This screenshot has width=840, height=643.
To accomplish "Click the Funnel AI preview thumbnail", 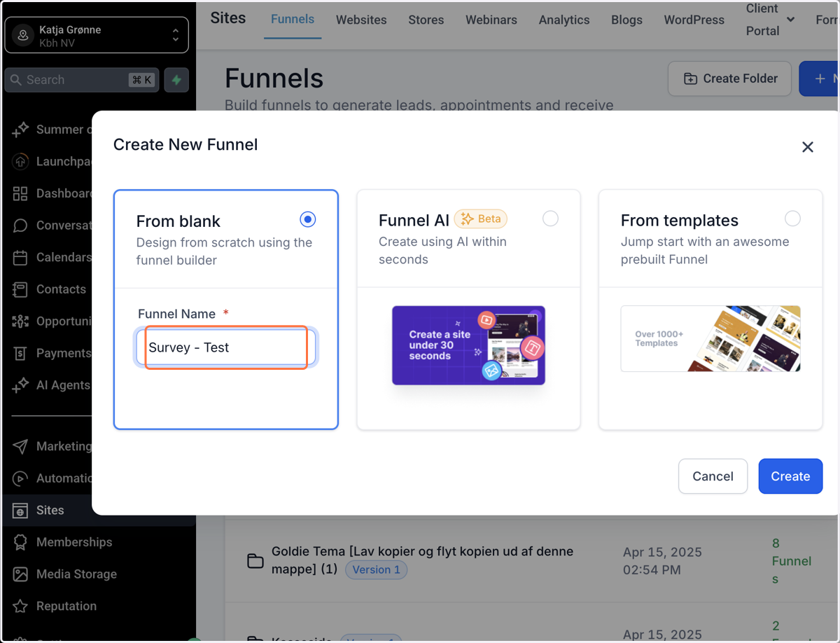I will [468, 345].
